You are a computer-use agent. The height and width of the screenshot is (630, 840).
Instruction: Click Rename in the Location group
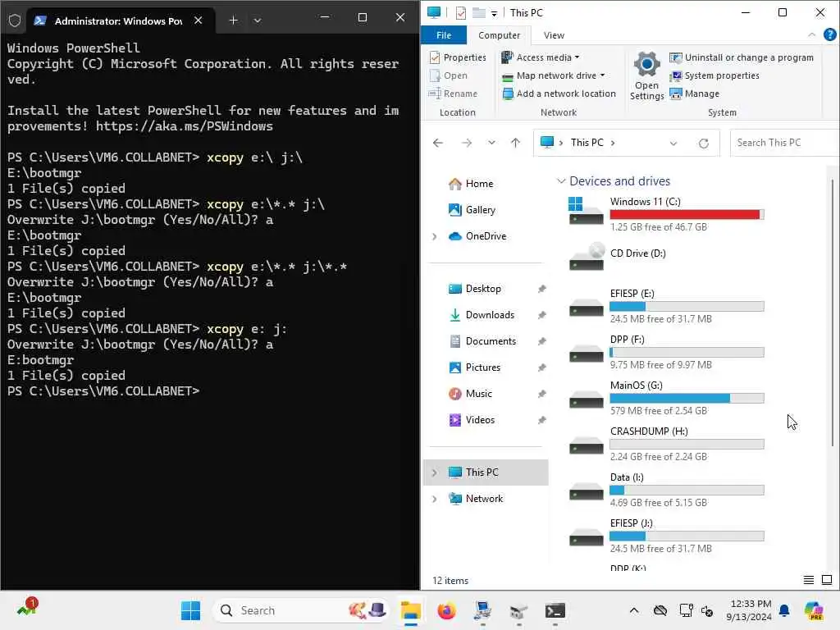coord(453,94)
